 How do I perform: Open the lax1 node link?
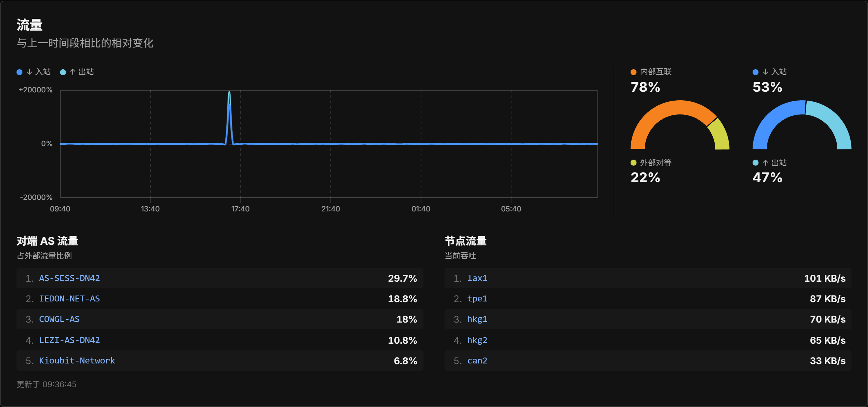pyautogui.click(x=477, y=278)
